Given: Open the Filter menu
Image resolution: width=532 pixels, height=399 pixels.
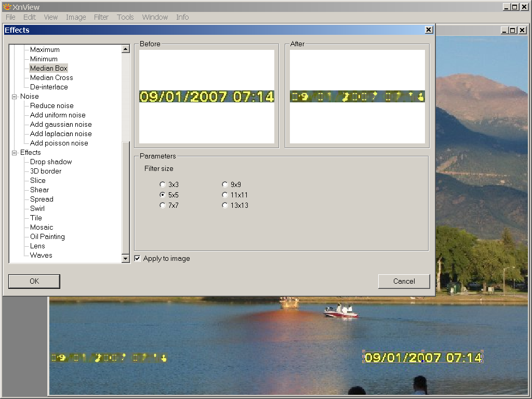Looking at the screenshot, I should click(x=101, y=17).
